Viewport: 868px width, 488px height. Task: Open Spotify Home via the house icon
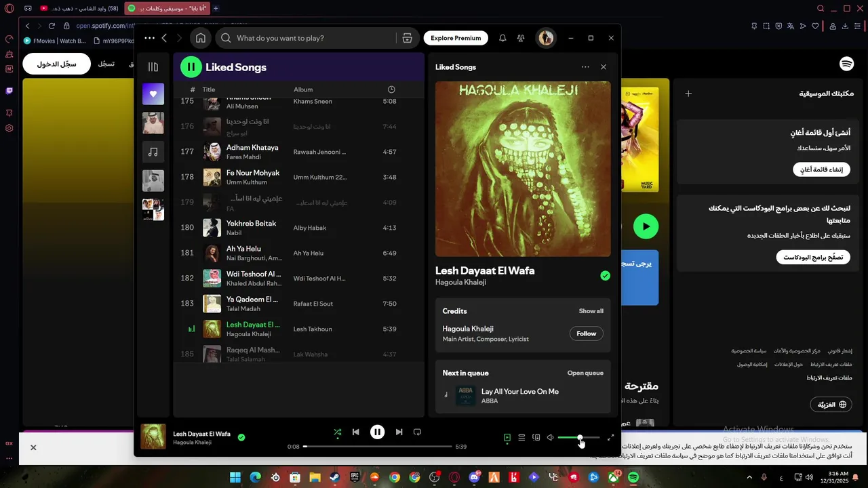(201, 38)
